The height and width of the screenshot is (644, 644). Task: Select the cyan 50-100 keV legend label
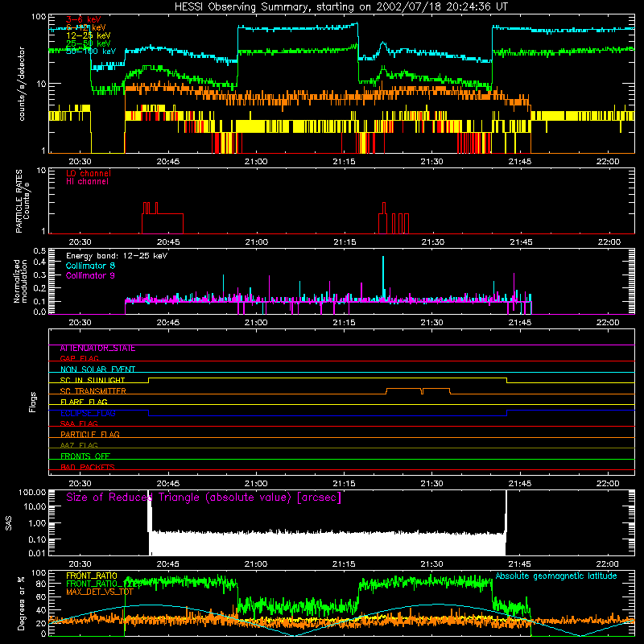click(x=91, y=52)
